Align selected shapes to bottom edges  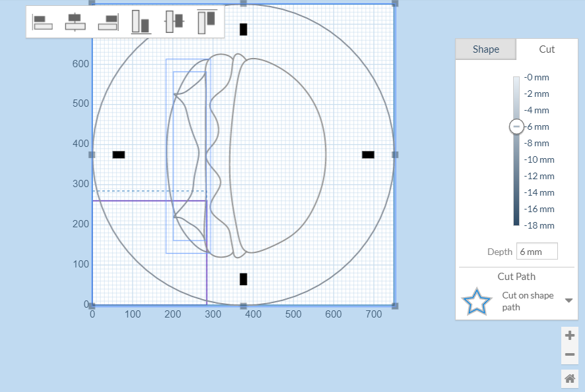point(141,22)
